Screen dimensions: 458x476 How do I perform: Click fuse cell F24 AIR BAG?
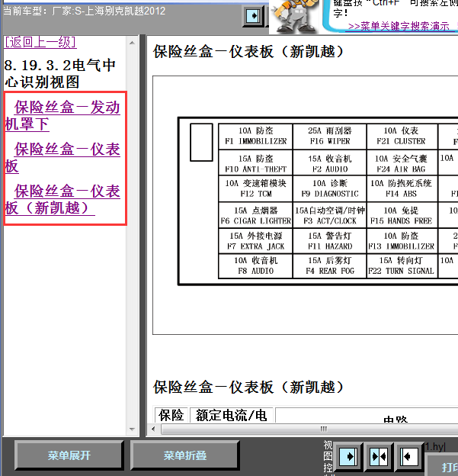402,163
